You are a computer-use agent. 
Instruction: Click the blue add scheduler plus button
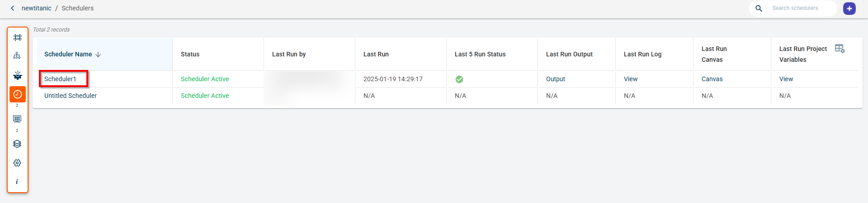849,9
